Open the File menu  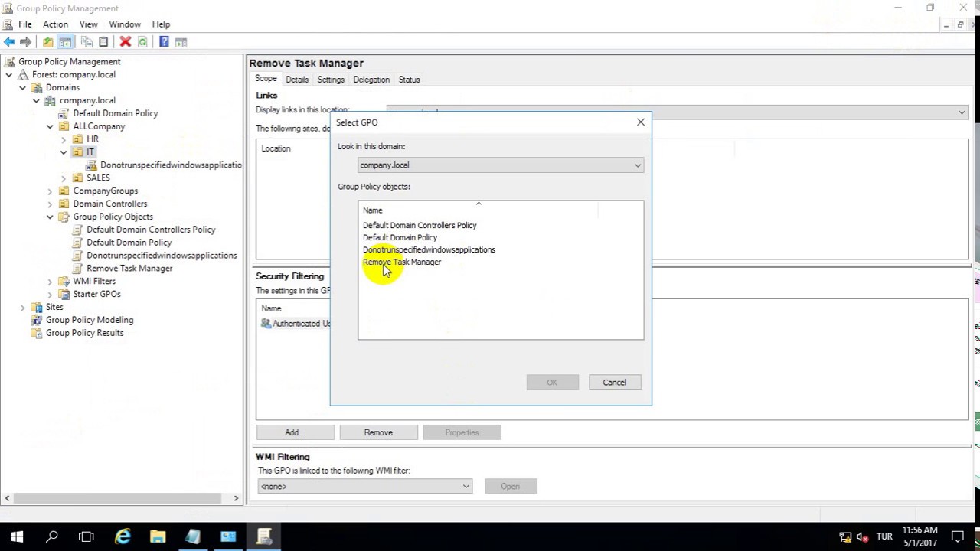[x=25, y=24]
